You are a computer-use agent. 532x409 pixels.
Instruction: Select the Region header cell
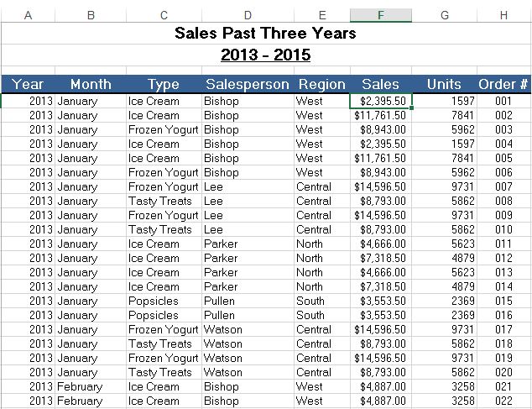point(322,84)
